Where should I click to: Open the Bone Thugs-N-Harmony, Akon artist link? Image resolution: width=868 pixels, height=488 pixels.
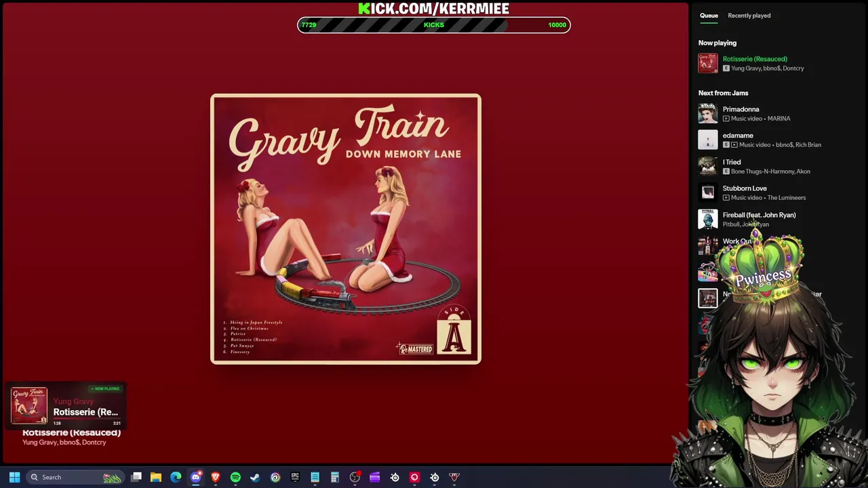click(770, 171)
